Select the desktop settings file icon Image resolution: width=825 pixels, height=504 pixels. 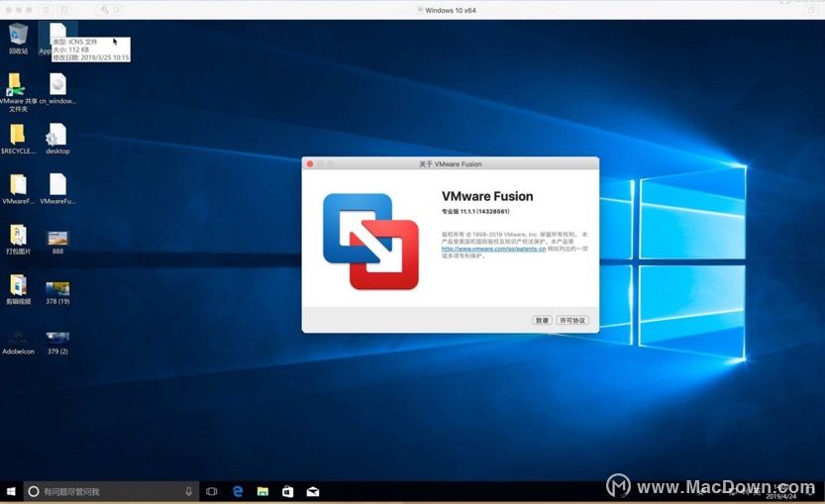[57, 139]
